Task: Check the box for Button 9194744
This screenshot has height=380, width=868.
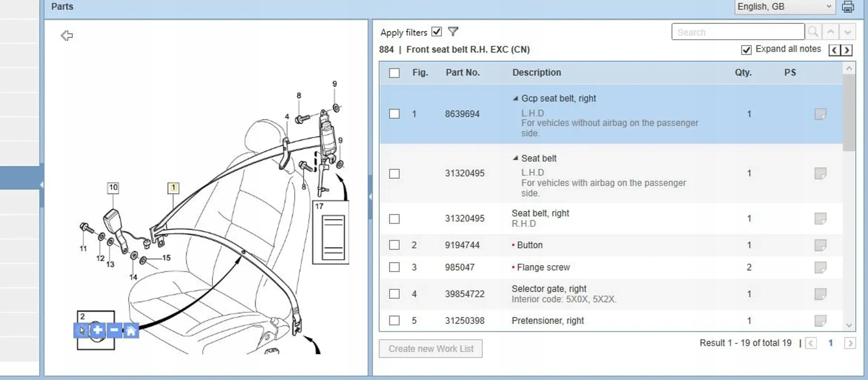Action: click(x=394, y=245)
